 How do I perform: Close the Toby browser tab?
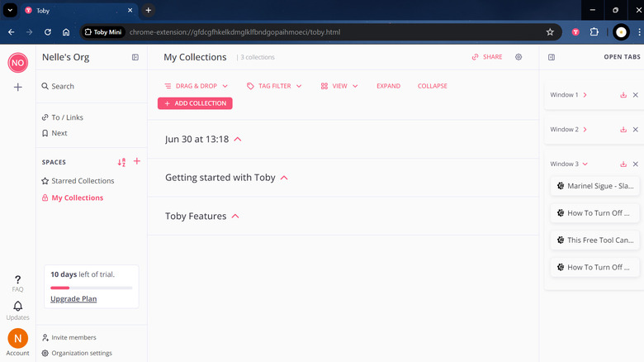click(x=130, y=10)
